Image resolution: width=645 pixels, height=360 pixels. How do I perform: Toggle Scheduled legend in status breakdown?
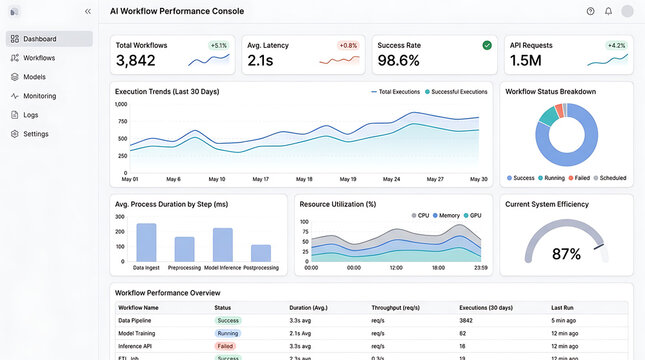[610, 178]
